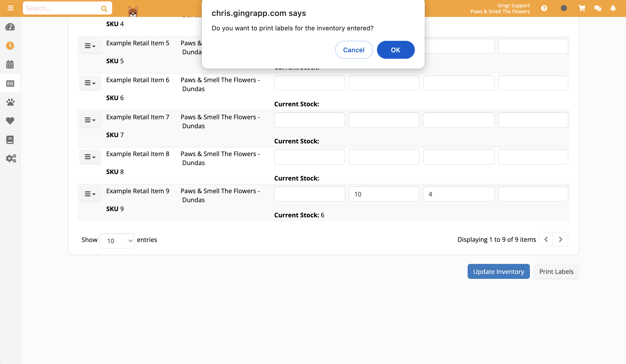
Task: Open the help question mark icon
Action: pyautogui.click(x=544, y=8)
